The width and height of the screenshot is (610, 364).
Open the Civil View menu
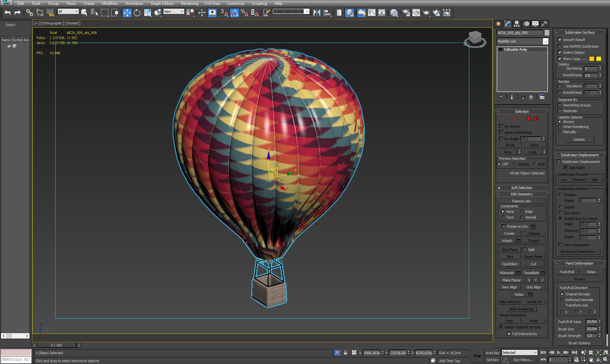[212, 3]
